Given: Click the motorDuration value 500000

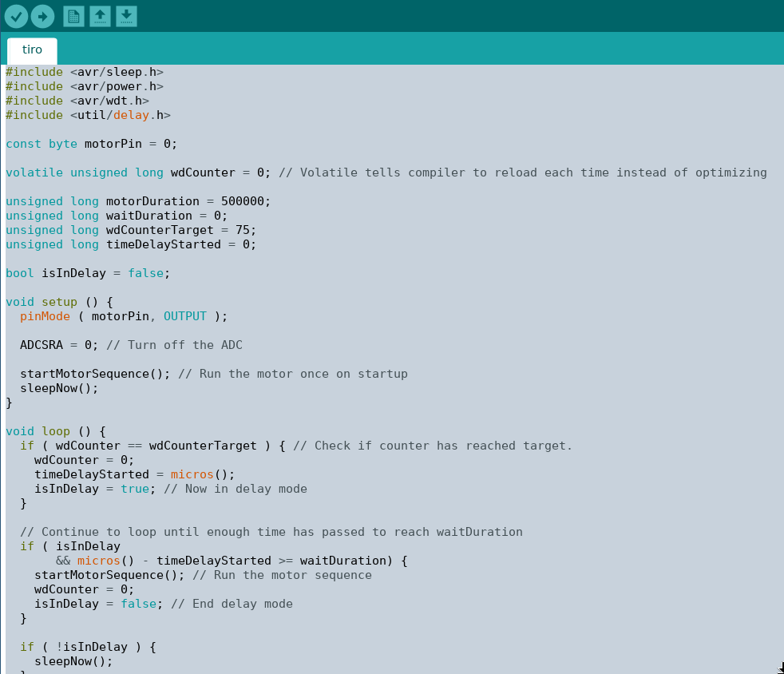Looking at the screenshot, I should (245, 201).
